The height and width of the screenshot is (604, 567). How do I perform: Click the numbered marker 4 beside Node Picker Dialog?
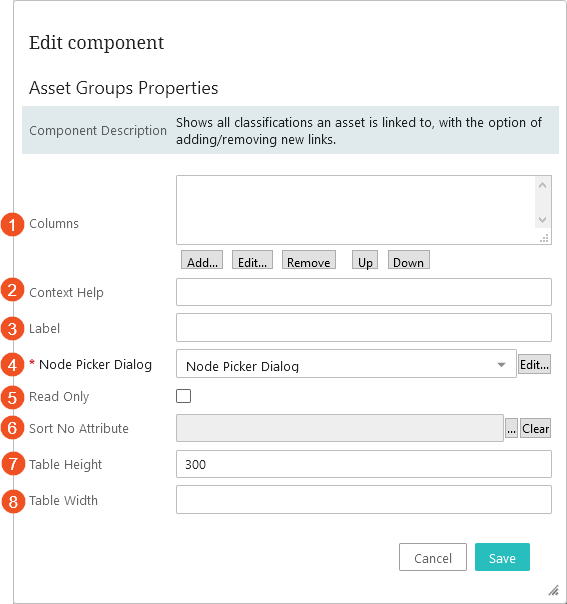click(13, 365)
